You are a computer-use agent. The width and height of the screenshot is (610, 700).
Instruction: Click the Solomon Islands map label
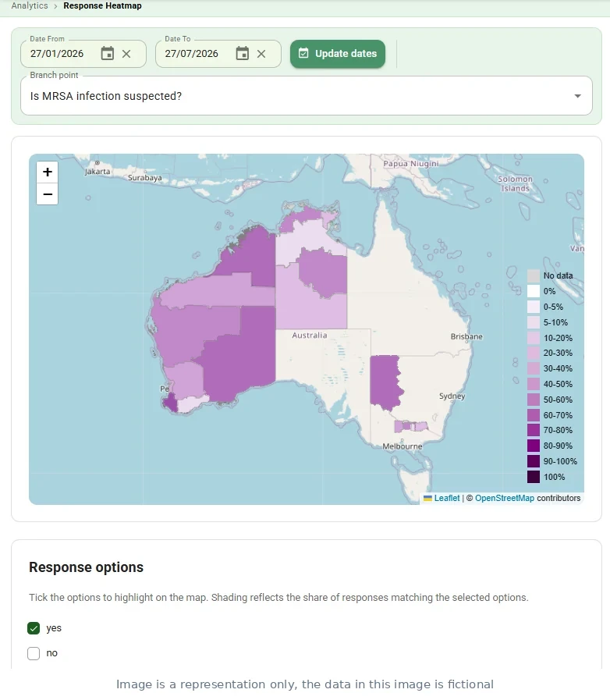click(x=516, y=183)
